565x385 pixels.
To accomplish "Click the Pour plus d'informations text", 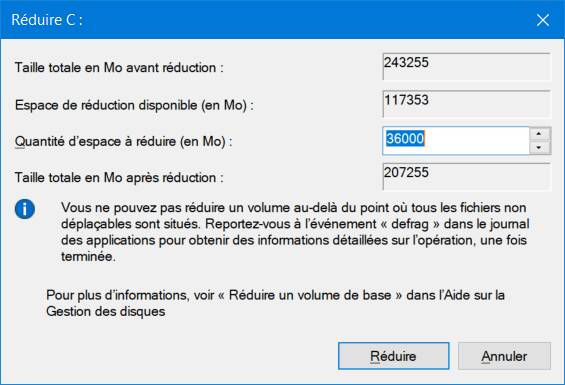I will click(117, 295).
